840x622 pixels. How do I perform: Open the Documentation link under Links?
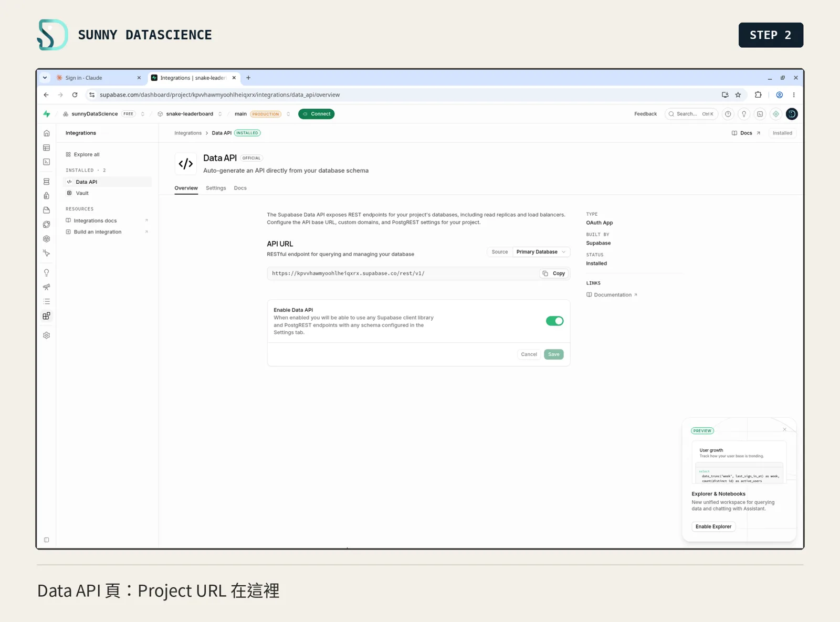click(x=612, y=295)
